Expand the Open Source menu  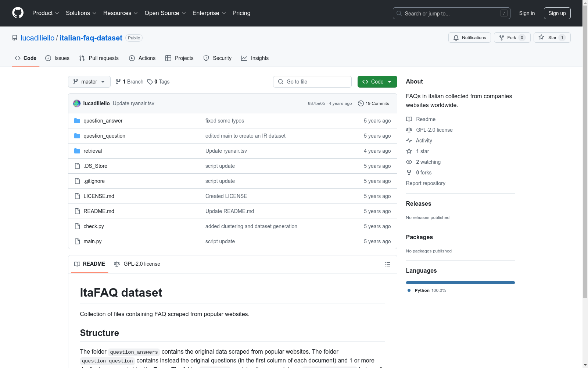point(165,13)
